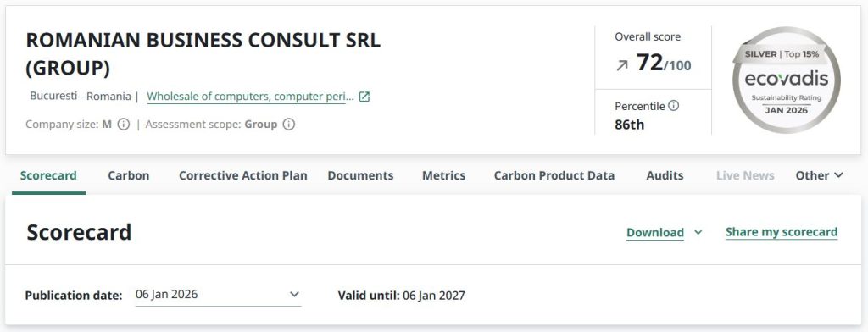Click the EcoVadis Silver medal badge

[x=786, y=80]
